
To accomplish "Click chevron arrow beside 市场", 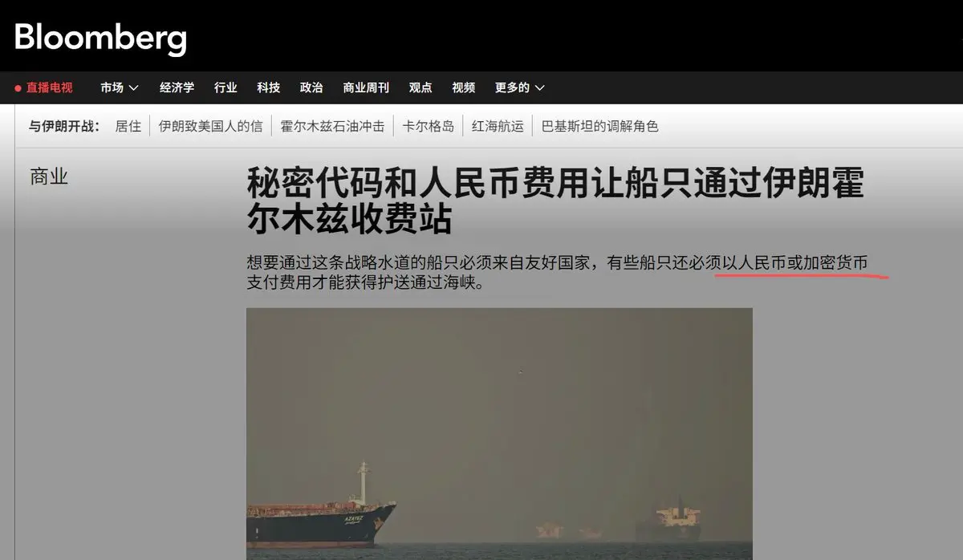I will pyautogui.click(x=133, y=88).
